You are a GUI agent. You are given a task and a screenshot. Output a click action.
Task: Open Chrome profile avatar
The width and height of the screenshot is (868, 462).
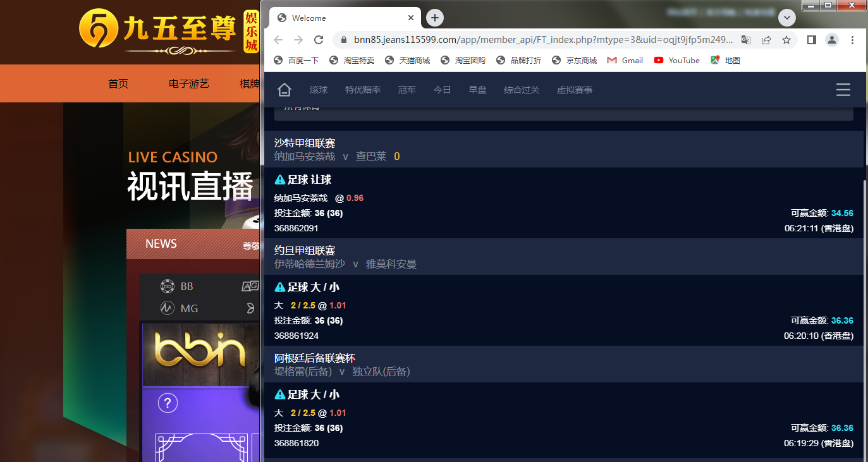click(x=832, y=40)
